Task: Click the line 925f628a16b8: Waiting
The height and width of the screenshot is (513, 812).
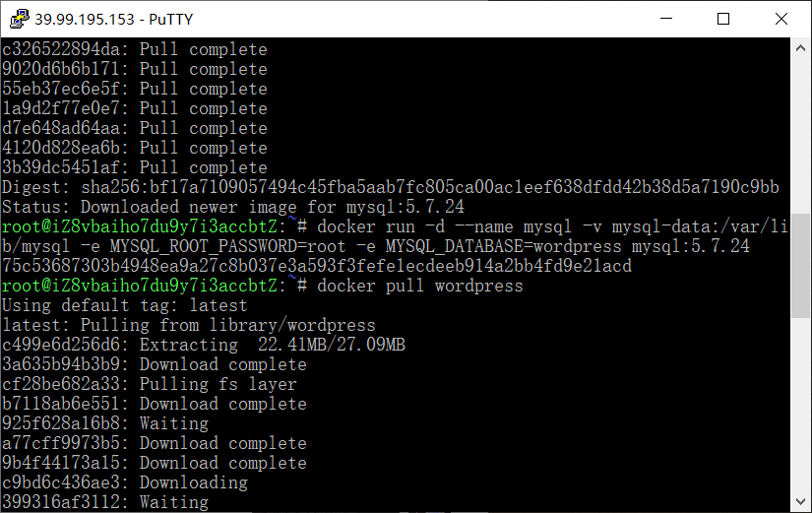Action: click(105, 423)
